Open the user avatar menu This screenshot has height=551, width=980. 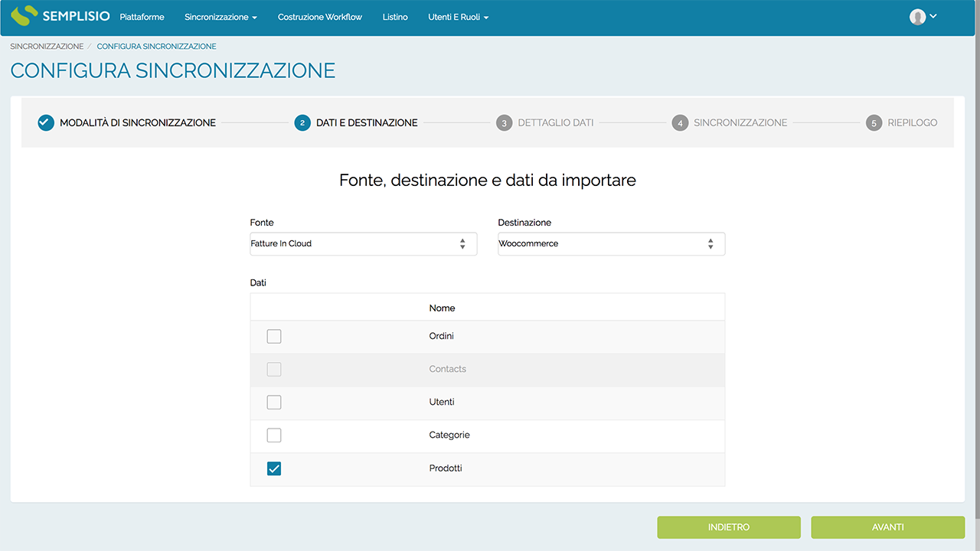(923, 17)
